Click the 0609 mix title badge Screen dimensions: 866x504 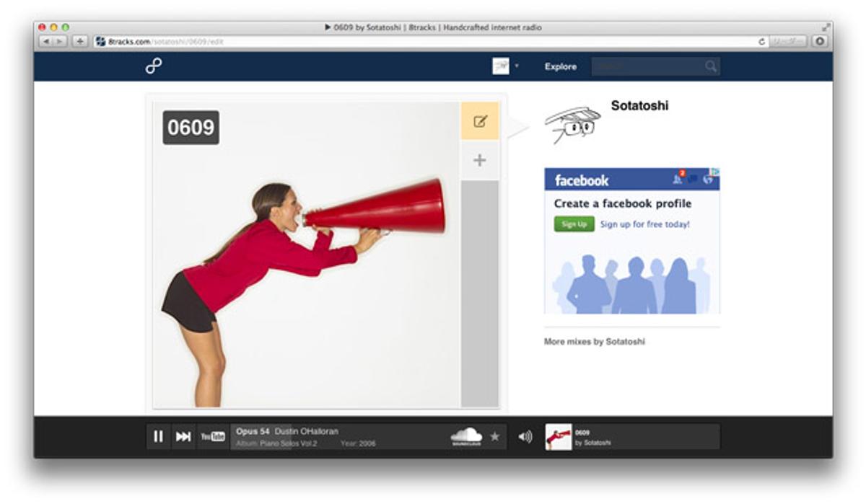click(191, 128)
